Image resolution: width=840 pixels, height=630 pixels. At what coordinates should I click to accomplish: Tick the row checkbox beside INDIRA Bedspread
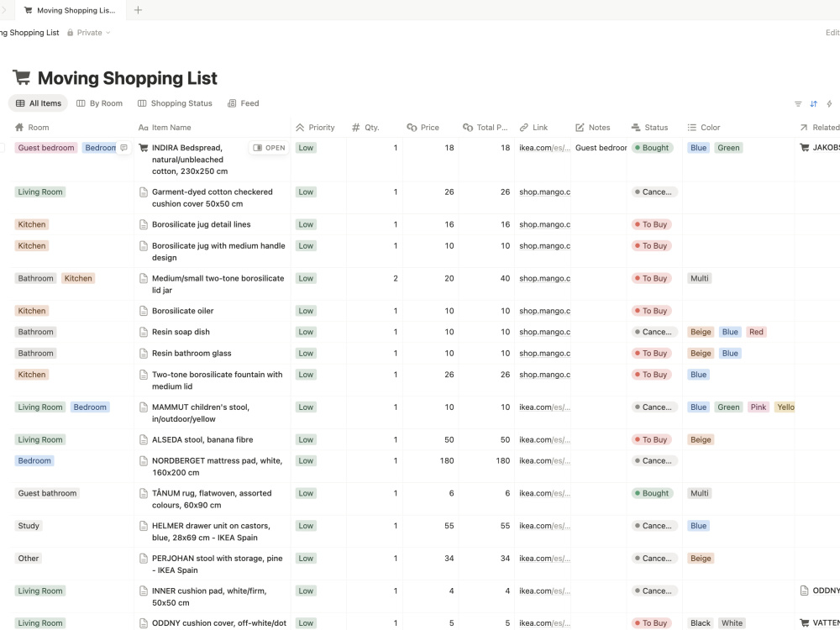coord(3,148)
